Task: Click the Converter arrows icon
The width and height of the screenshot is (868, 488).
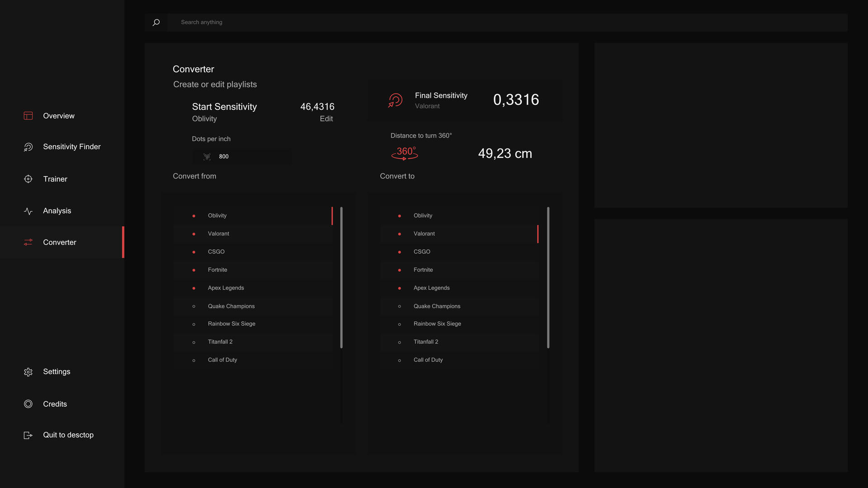Action: coord(28,242)
